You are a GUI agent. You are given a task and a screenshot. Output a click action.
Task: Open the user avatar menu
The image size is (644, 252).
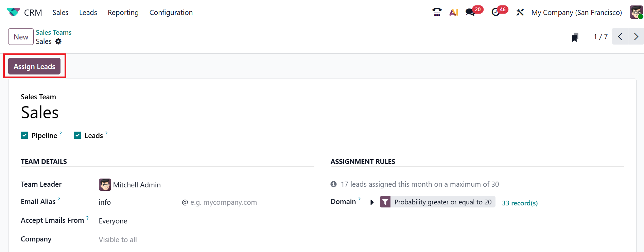coord(636,12)
